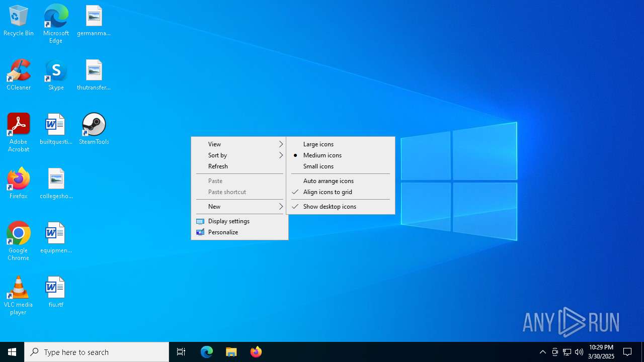The width and height of the screenshot is (644, 362).
Task: Open the Windows Start menu
Action: click(x=12, y=352)
